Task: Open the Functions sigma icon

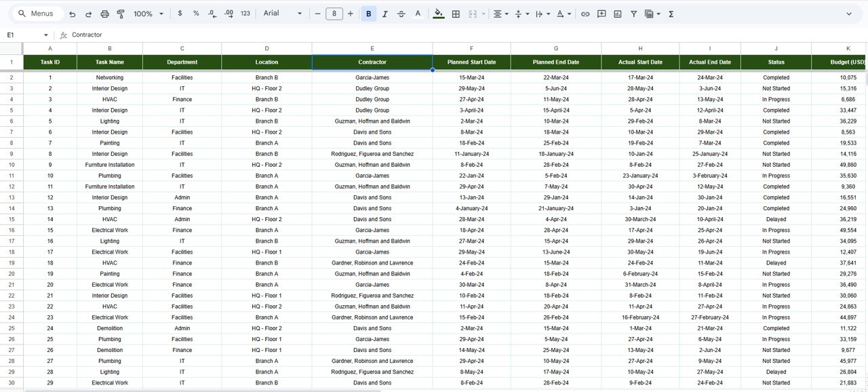Action: [x=671, y=14]
